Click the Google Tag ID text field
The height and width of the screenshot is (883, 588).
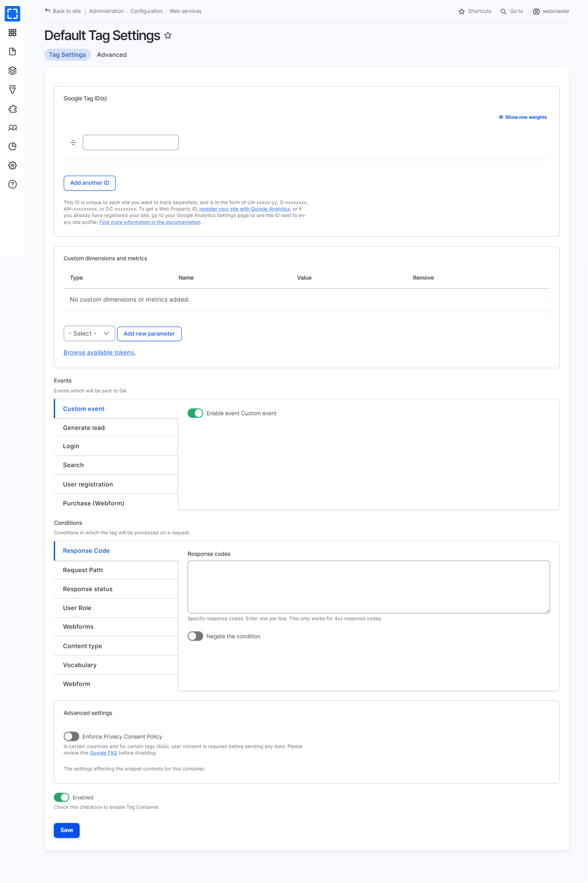point(130,143)
